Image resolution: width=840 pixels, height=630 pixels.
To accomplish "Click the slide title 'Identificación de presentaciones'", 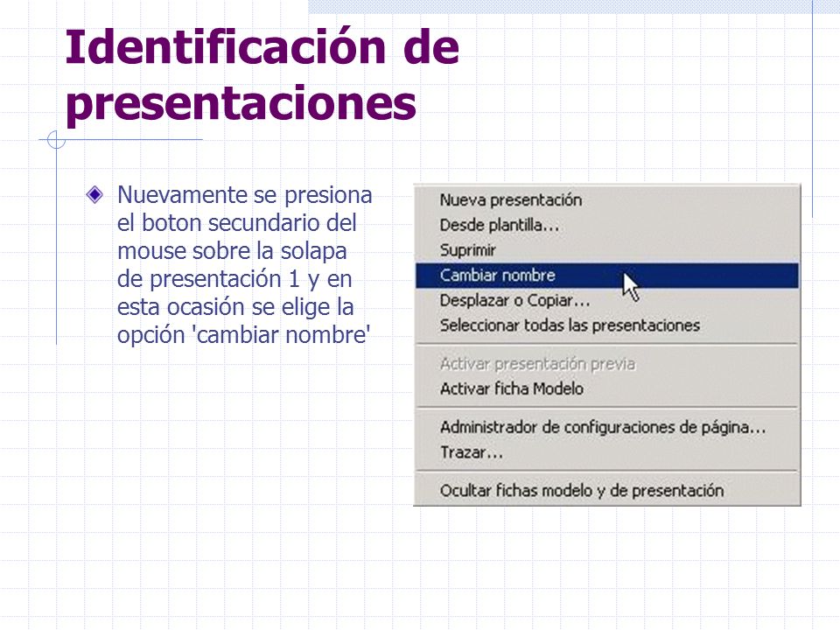I will [262, 75].
